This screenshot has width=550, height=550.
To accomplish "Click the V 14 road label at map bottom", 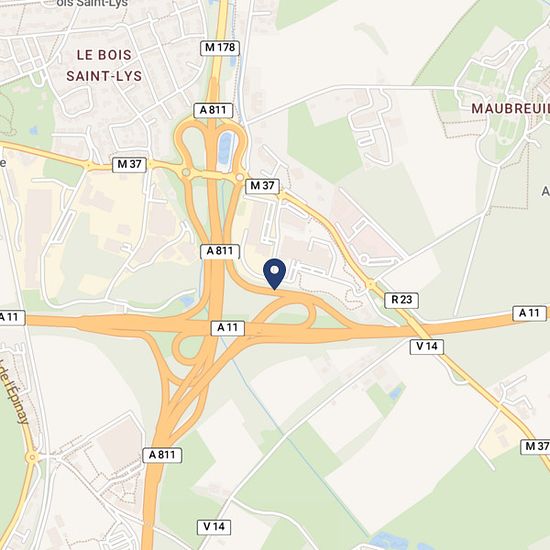I will (214, 527).
